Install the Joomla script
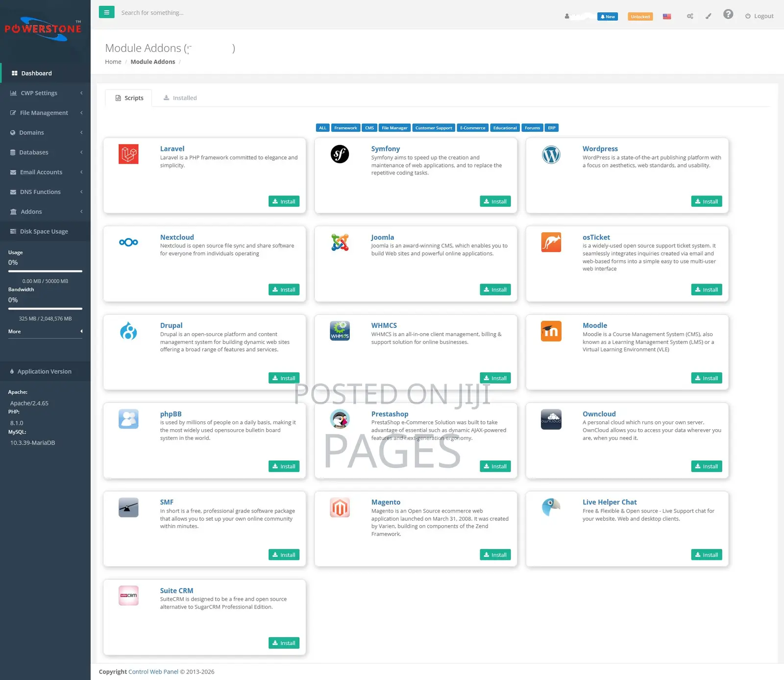 [x=495, y=290]
